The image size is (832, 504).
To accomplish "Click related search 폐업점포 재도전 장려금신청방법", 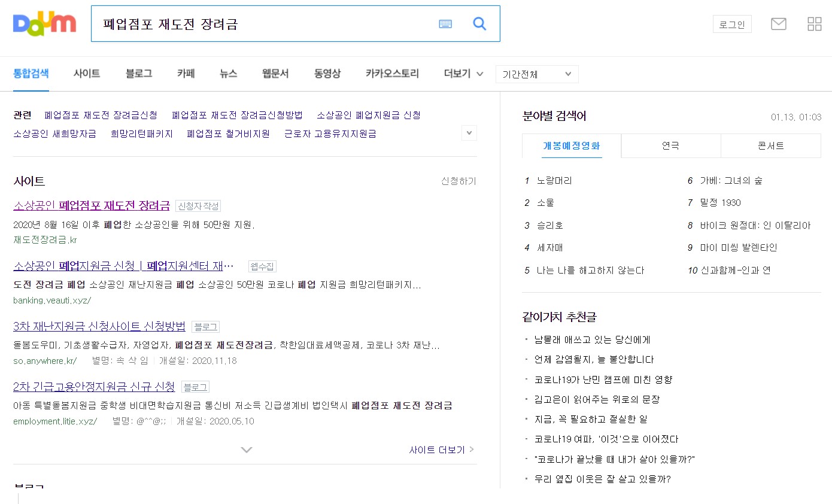I will (x=237, y=115).
